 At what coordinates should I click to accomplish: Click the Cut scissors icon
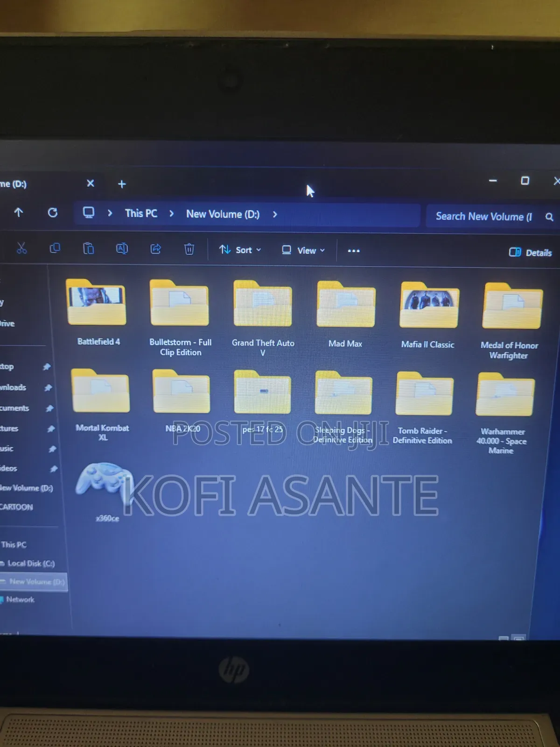pyautogui.click(x=21, y=248)
